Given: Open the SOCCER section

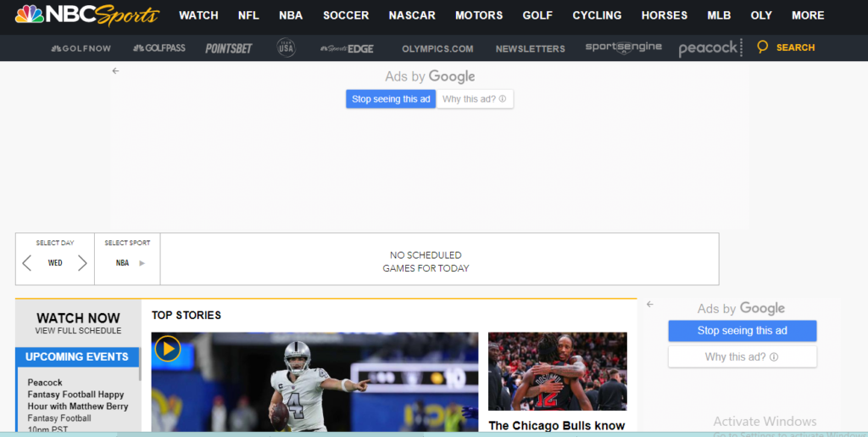Looking at the screenshot, I should [346, 15].
